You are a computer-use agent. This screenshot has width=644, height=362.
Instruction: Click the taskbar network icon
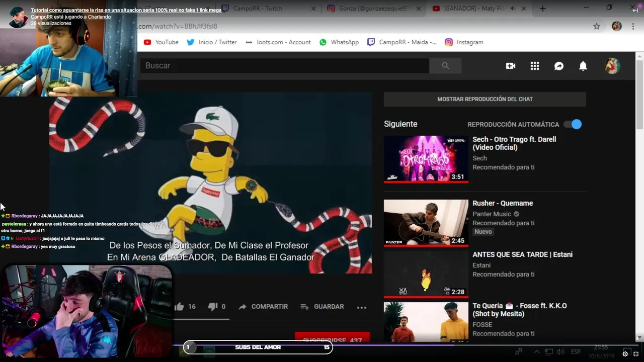click(549, 352)
